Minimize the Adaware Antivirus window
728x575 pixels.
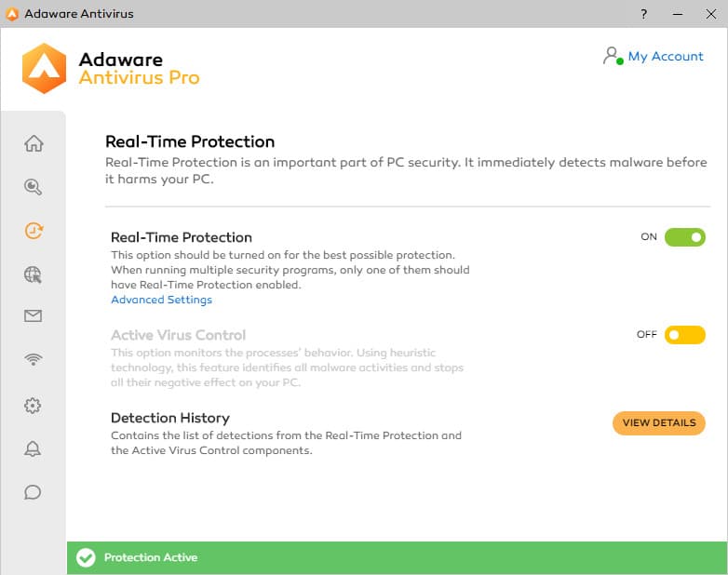point(678,14)
